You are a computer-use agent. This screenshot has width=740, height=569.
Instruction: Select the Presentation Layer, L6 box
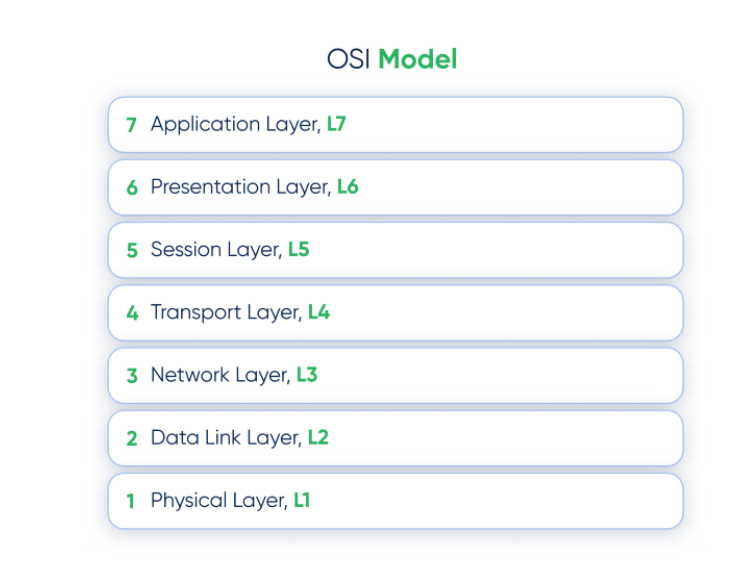point(395,187)
